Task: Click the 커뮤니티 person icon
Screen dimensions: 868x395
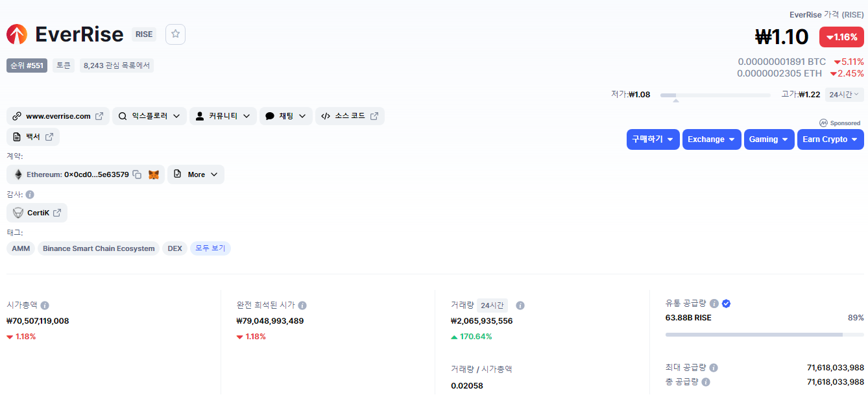Action: [200, 116]
